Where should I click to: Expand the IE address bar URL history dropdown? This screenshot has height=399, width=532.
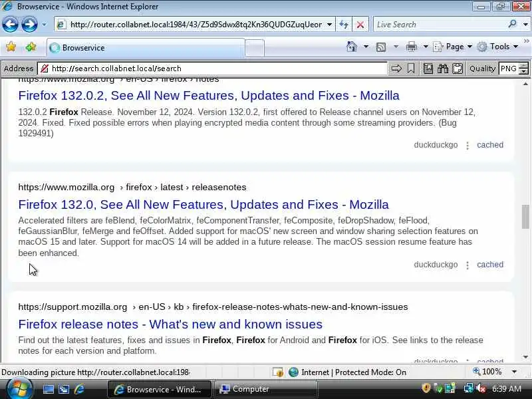pyautogui.click(x=329, y=25)
